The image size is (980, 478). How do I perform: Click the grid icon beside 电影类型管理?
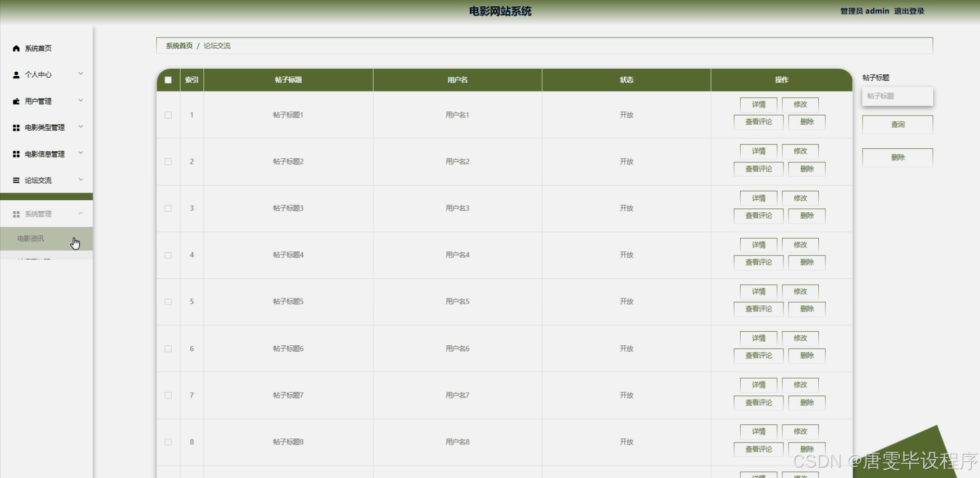click(16, 127)
